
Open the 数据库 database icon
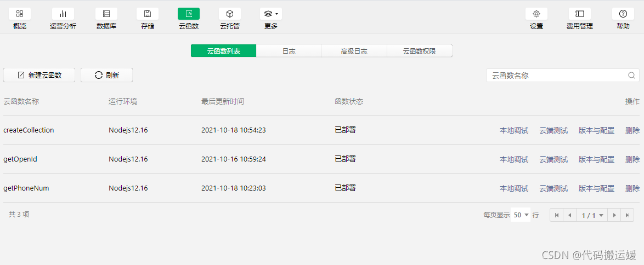tap(106, 14)
